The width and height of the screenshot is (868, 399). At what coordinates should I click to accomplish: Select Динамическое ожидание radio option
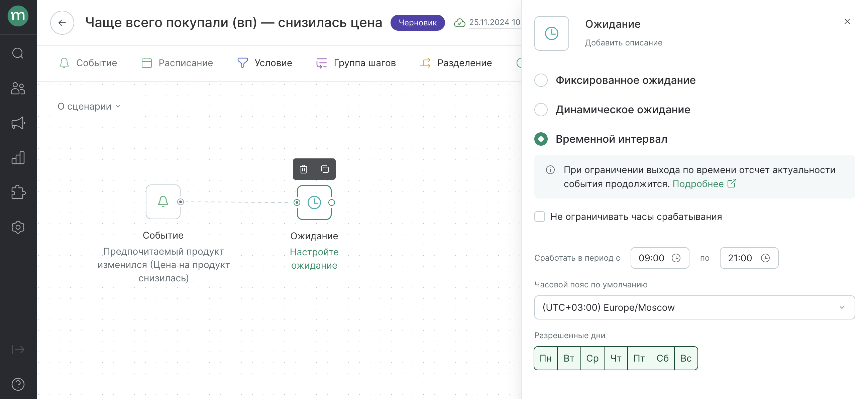tap(541, 109)
